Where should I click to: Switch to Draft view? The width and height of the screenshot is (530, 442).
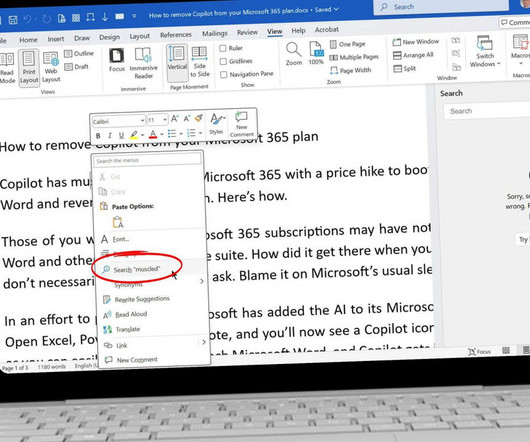77,67
